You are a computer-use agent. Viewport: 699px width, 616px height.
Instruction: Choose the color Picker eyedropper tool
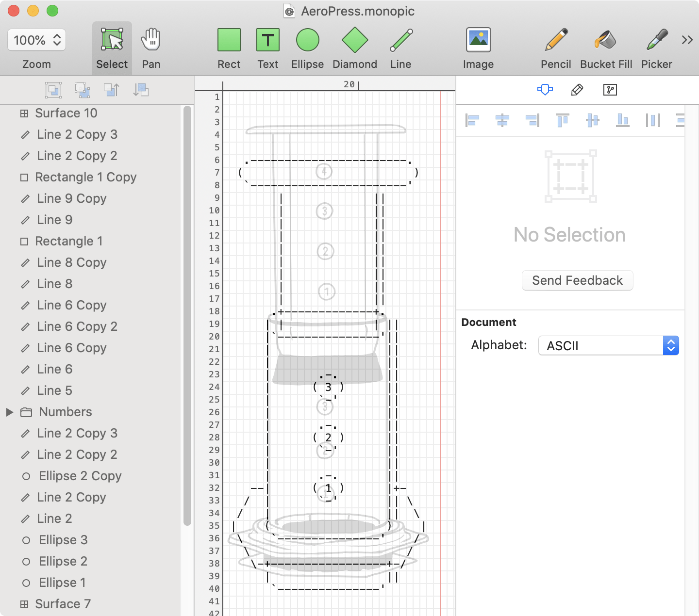point(657,48)
